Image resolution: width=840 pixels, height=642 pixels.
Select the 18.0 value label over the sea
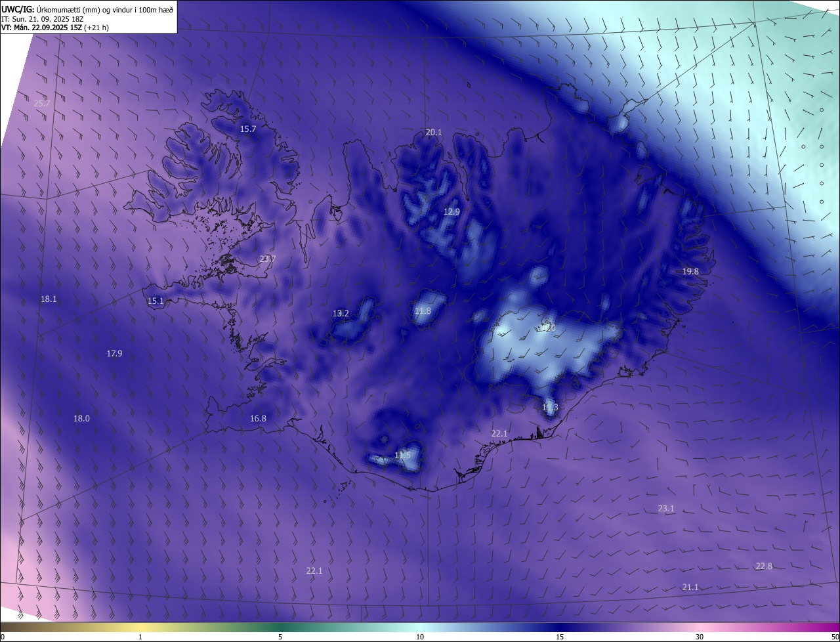(81, 419)
